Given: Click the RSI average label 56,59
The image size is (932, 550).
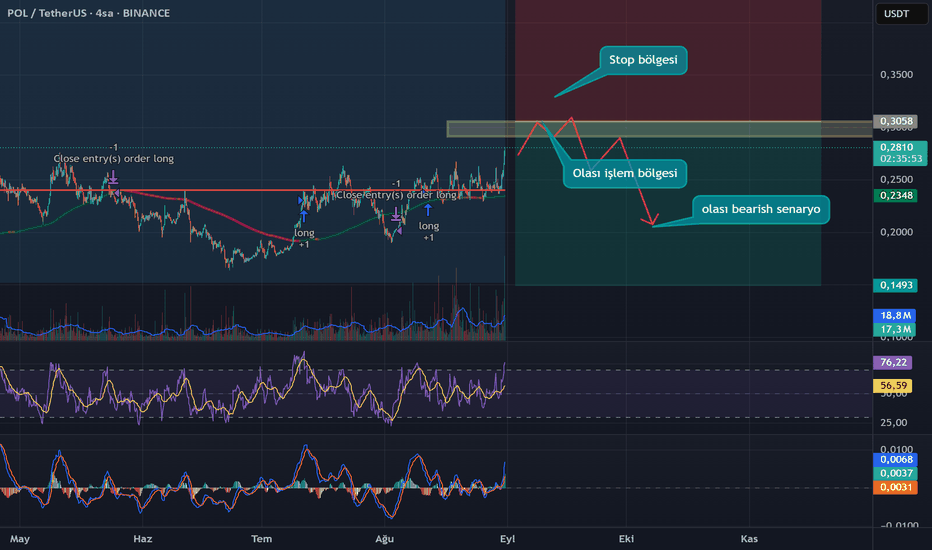Looking at the screenshot, I should 893,386.
